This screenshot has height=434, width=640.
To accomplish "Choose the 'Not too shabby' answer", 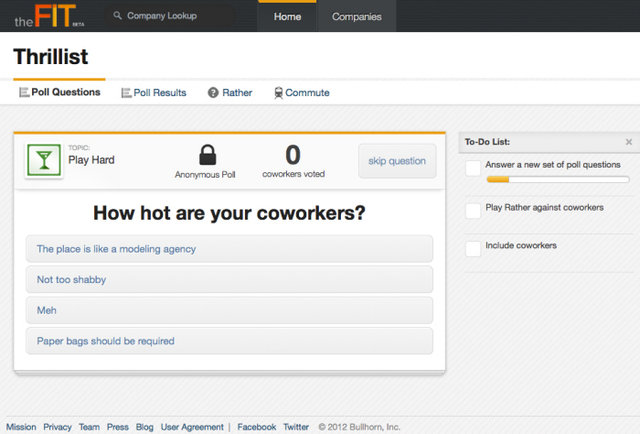I will point(229,279).
